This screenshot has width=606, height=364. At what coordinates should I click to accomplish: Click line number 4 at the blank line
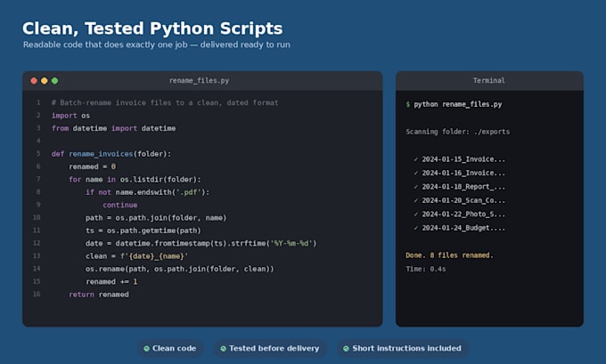pos(38,141)
